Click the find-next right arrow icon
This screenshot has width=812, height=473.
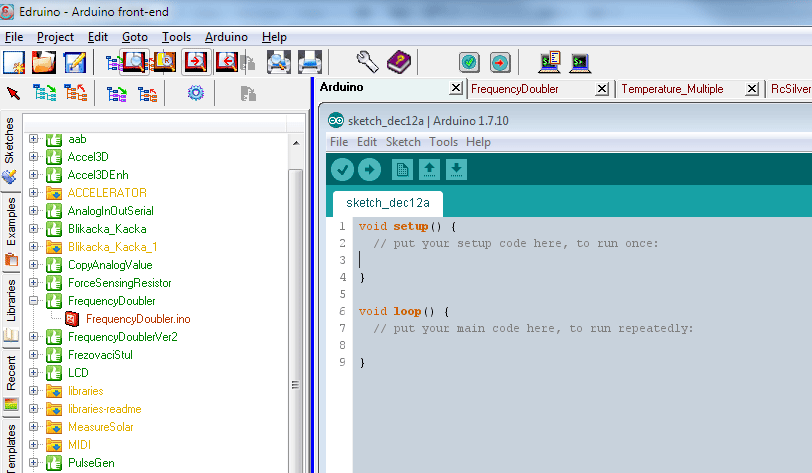pos(196,63)
